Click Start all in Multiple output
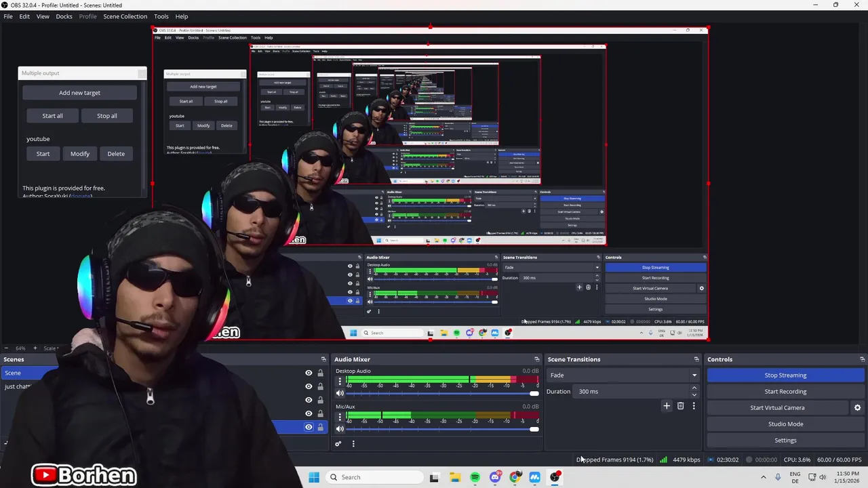The width and height of the screenshot is (868, 488). [52, 116]
